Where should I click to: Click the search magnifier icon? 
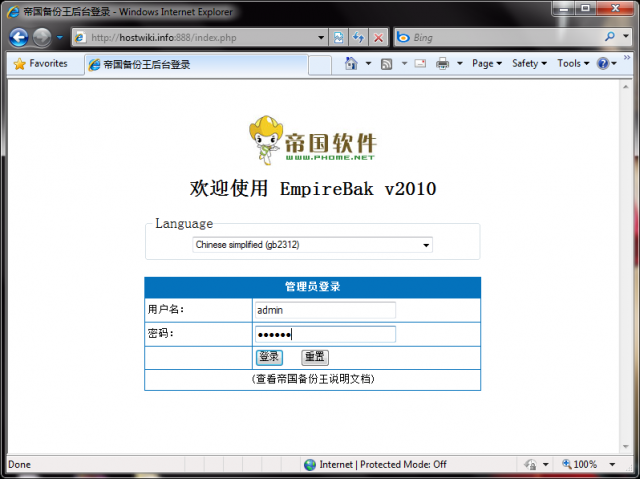pos(609,37)
